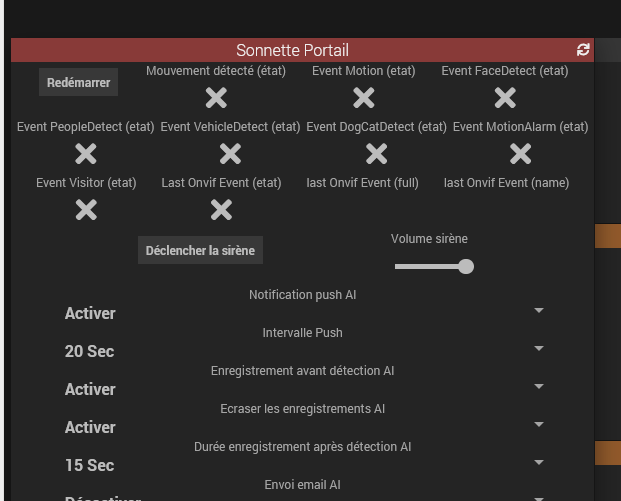
Task: Click the X icon under Event DogCatDetect
Action: [x=376, y=153]
